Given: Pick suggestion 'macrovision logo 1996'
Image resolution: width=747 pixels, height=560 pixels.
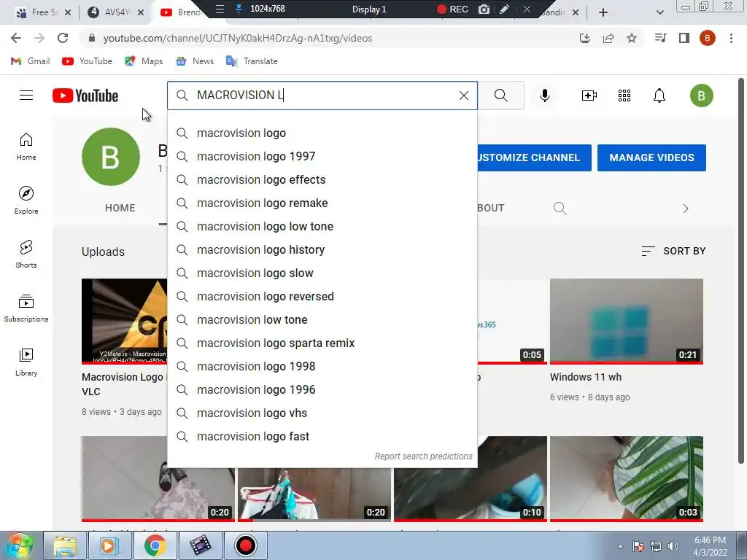Looking at the screenshot, I should 322,389.
